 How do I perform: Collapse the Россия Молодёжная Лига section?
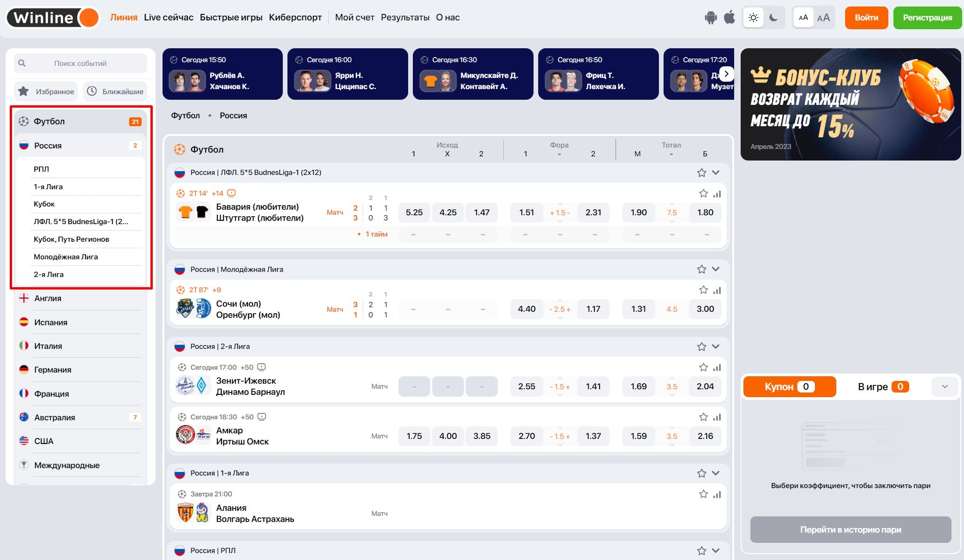tap(716, 269)
